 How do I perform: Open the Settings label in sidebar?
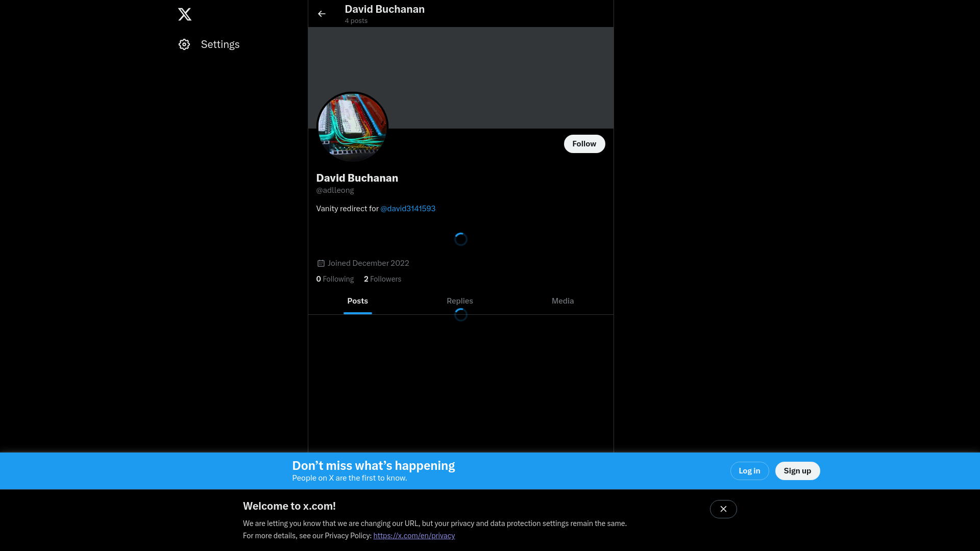[220, 44]
